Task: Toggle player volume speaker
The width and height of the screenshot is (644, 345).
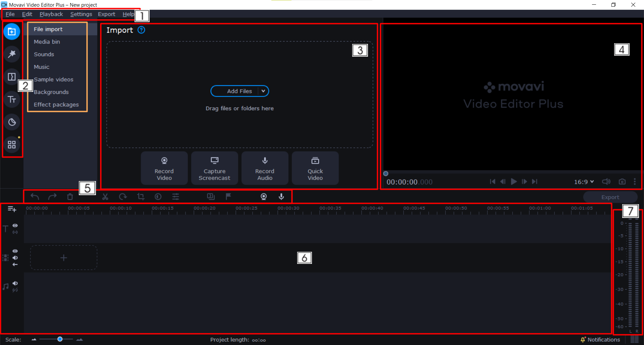Action: pos(606,181)
